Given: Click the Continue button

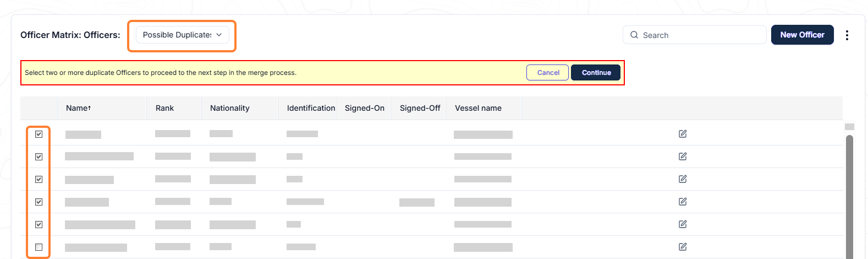Looking at the screenshot, I should [x=596, y=73].
